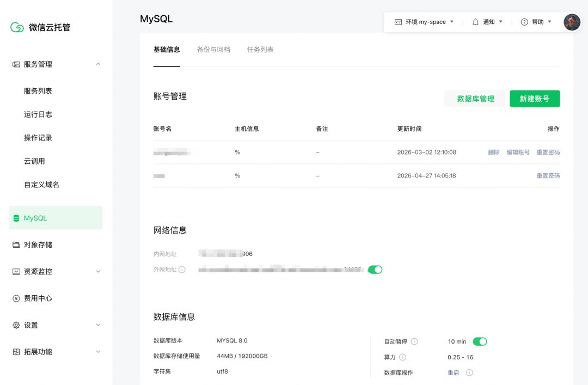Click the 新建账号 button
588x385 pixels.
(x=535, y=99)
